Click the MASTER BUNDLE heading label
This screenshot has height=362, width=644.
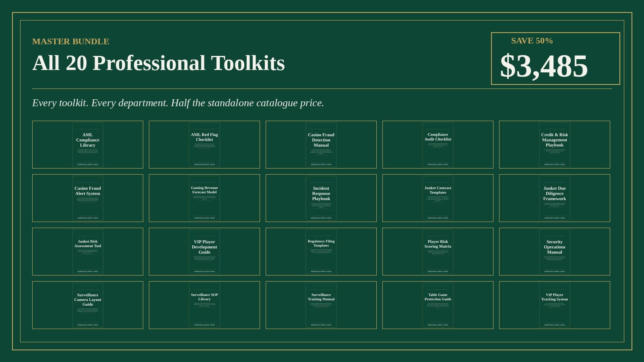(70, 41)
